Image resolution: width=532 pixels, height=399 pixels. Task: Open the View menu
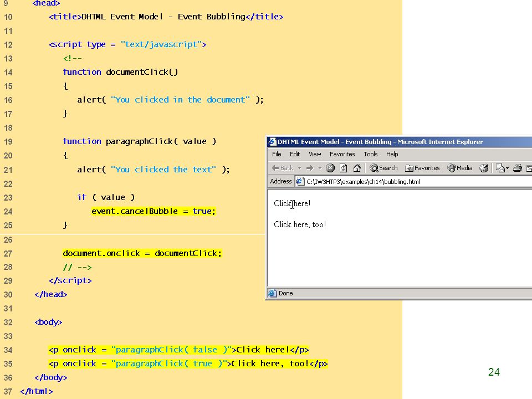(315, 154)
